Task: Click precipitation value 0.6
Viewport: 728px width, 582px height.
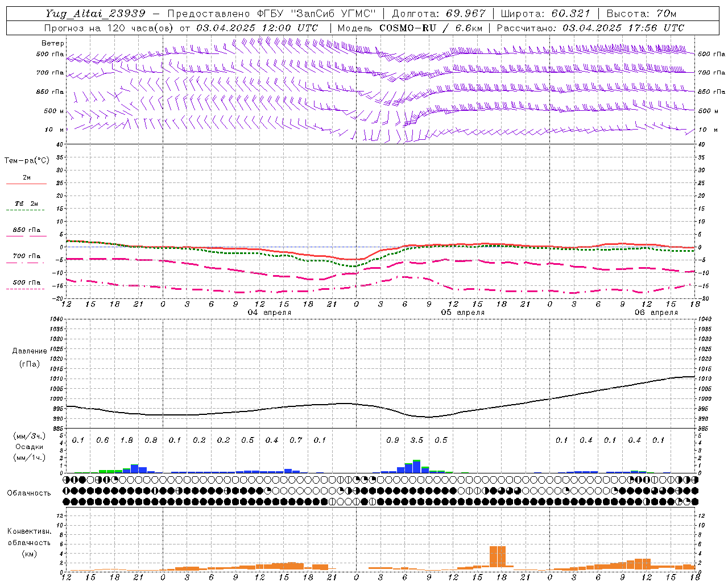Action: pos(102,440)
